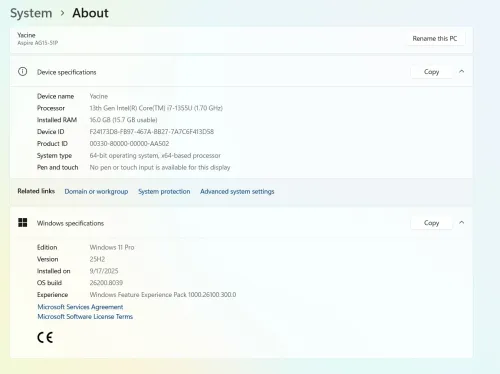
Task: Click the Device specifications info icon
Action: coord(23,72)
